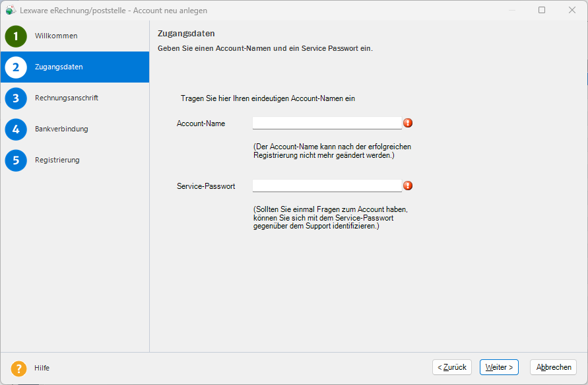Open the Bankverbindung step
588x385 pixels.
coord(61,129)
